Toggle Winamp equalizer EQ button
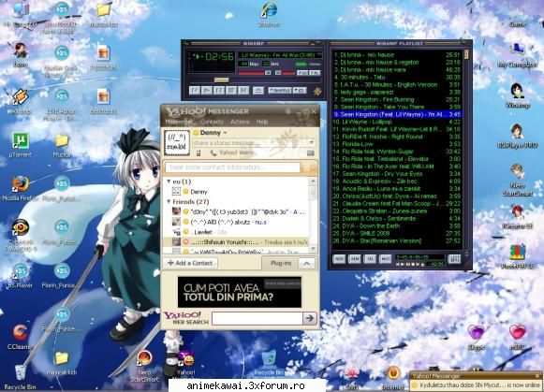This screenshot has width=544, height=392. coord(302,73)
